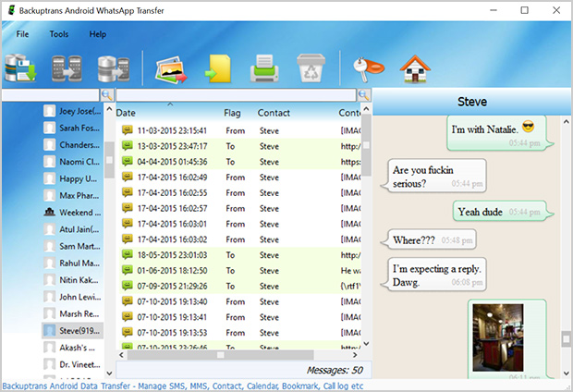
Task: Click the Contact column header
Action: click(274, 113)
